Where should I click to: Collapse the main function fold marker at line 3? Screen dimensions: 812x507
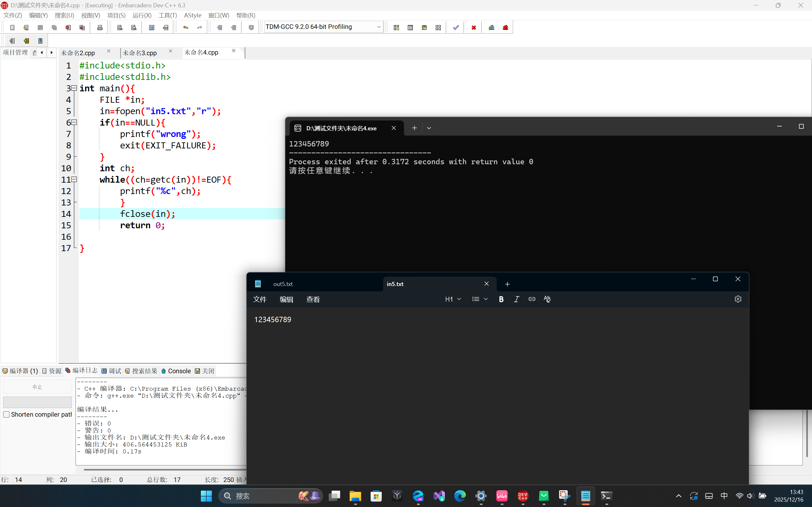(x=75, y=88)
